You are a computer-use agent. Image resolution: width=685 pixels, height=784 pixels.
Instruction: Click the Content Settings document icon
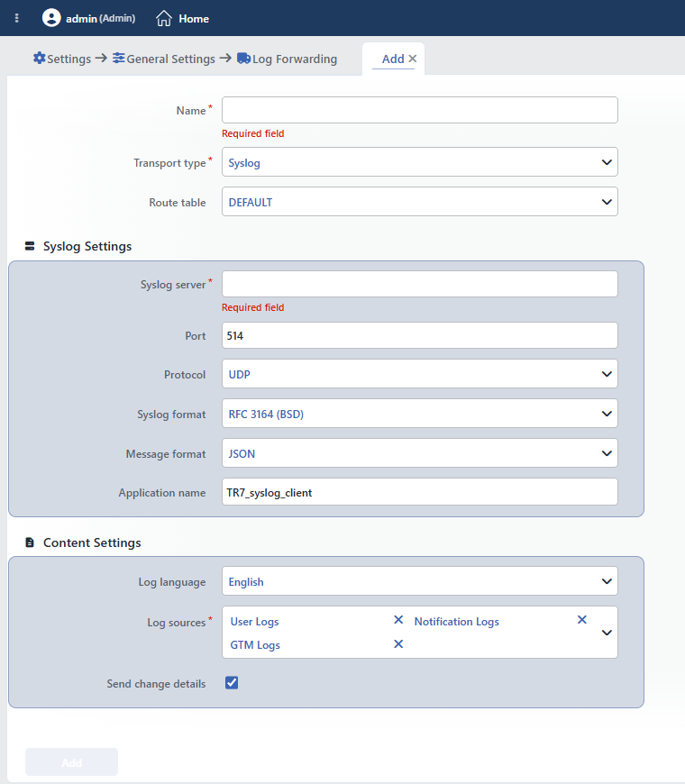pyautogui.click(x=30, y=542)
